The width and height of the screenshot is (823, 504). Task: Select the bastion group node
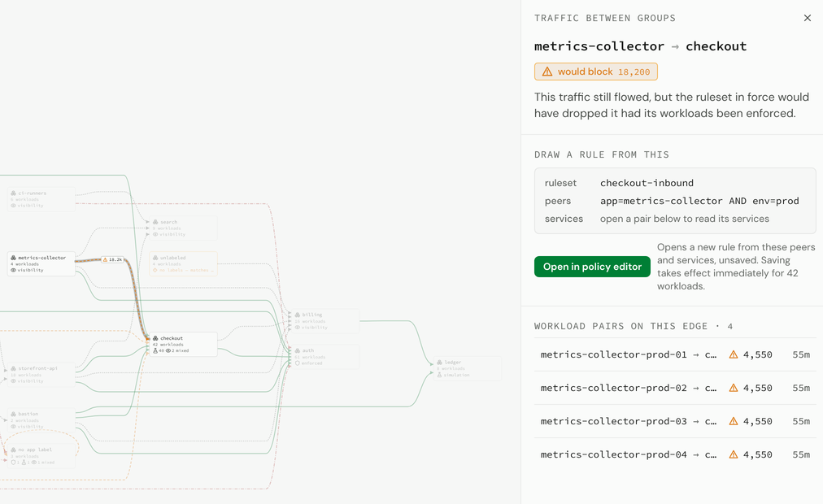pyautogui.click(x=41, y=420)
